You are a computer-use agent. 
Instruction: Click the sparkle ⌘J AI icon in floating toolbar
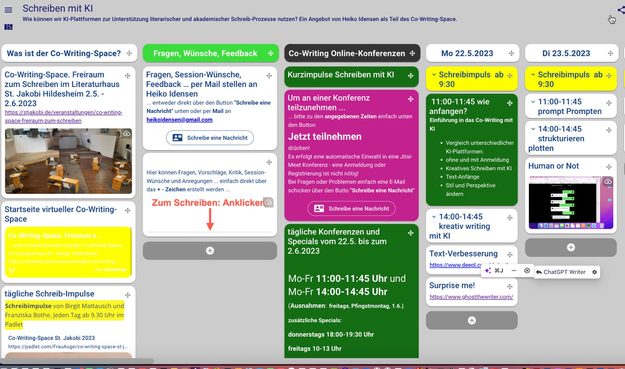(494, 271)
